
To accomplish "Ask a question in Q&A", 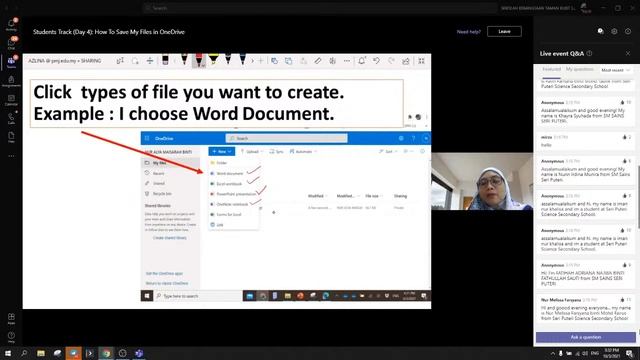I will click(586, 337).
